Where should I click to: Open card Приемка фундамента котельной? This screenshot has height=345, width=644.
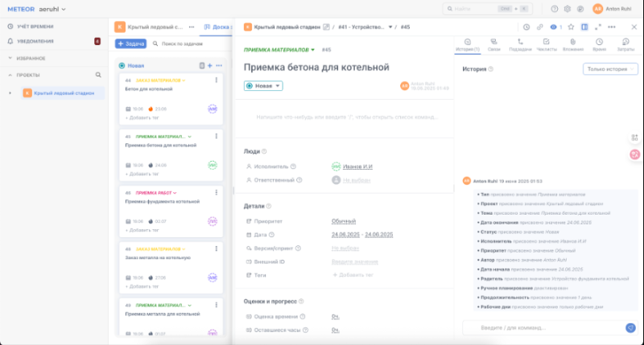(163, 201)
